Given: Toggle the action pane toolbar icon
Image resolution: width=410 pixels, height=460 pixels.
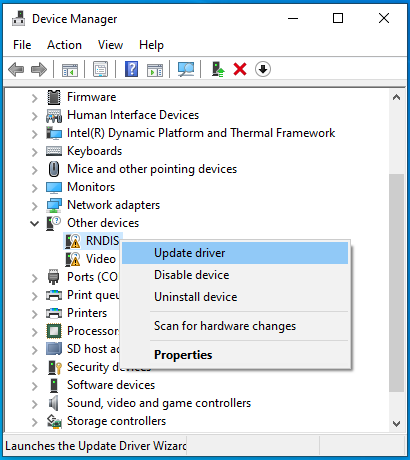Looking at the screenshot, I should coord(155,70).
